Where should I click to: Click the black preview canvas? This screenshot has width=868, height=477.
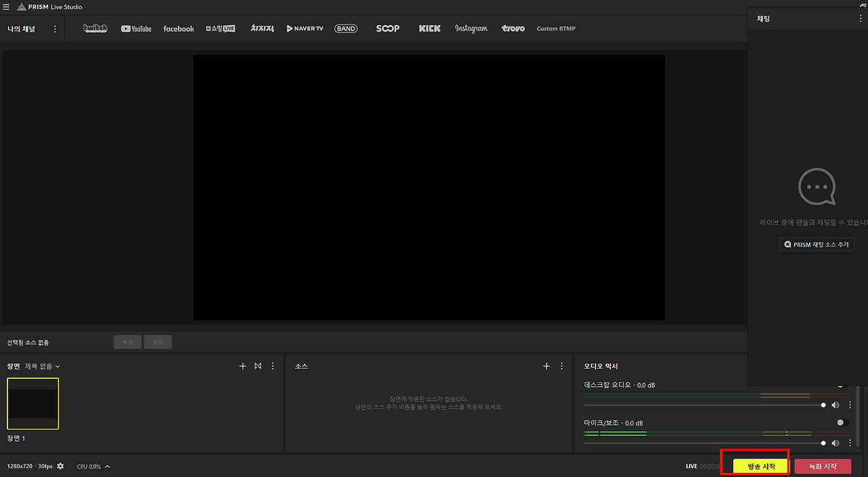pos(429,187)
